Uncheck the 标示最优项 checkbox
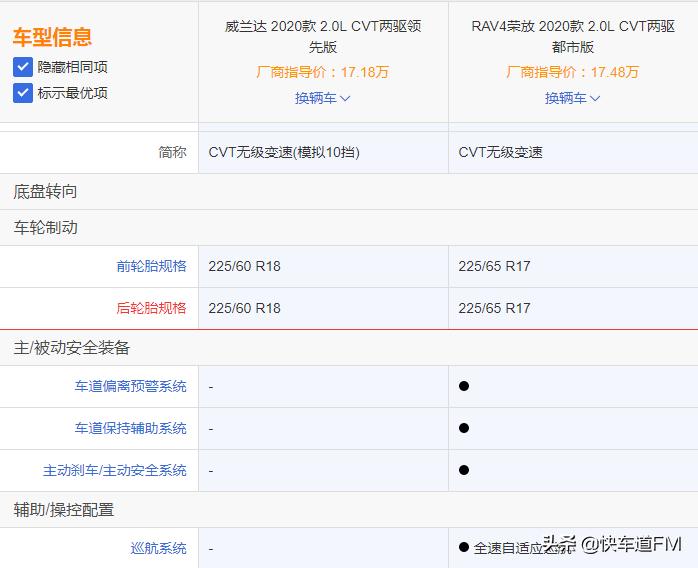The height and width of the screenshot is (568, 698). pos(23,93)
